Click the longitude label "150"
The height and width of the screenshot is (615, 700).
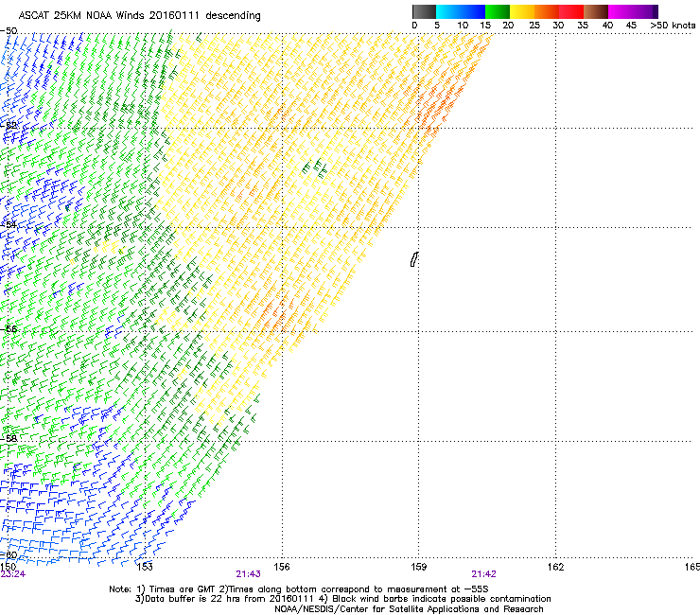8,567
